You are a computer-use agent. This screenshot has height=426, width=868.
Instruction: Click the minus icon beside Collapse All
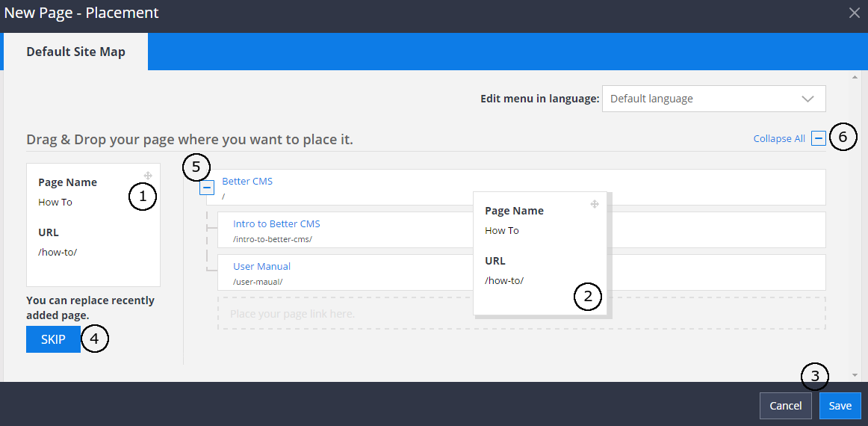(819, 138)
